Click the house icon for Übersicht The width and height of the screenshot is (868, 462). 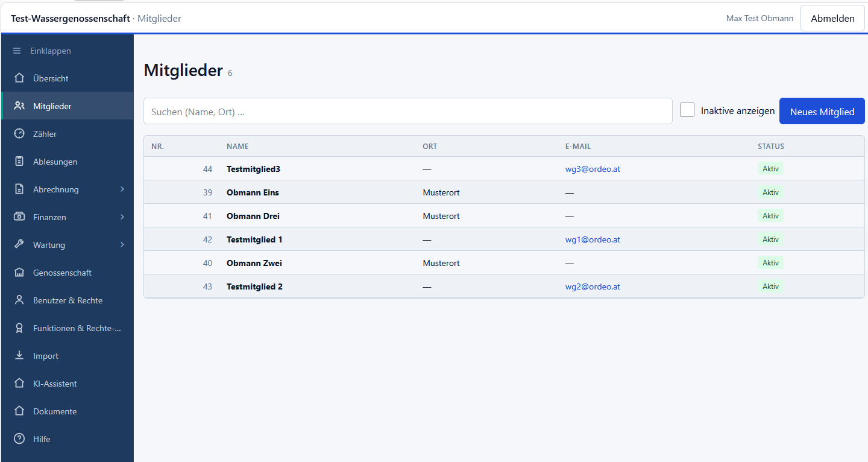click(x=19, y=78)
